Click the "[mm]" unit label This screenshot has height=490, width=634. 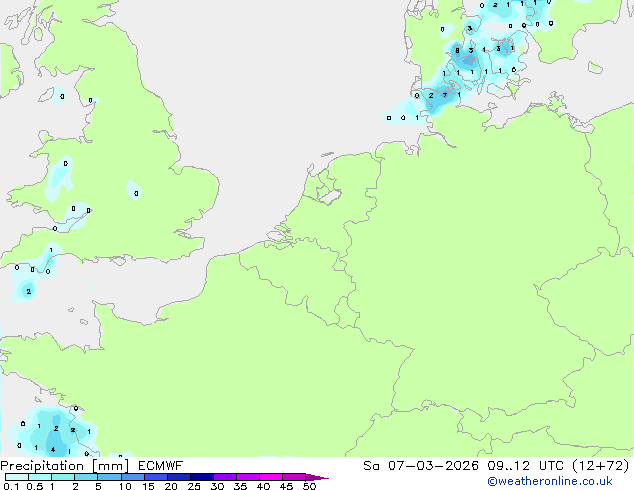point(110,466)
